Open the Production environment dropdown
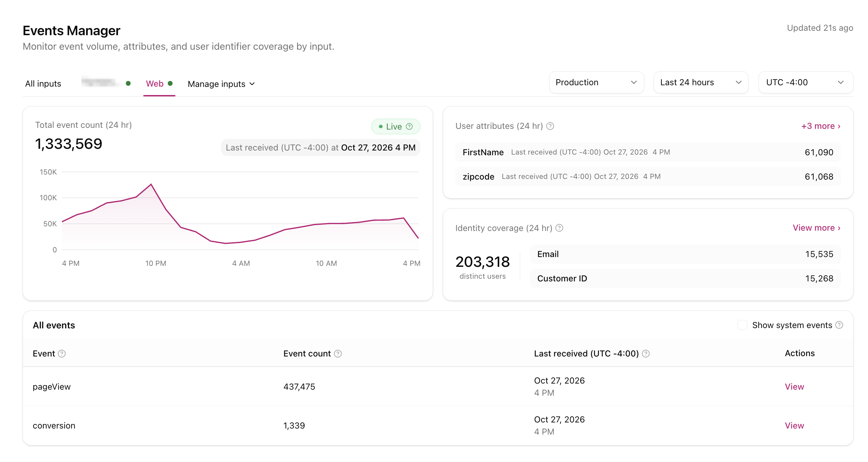Screen dimensions: 868x462 click(x=597, y=83)
